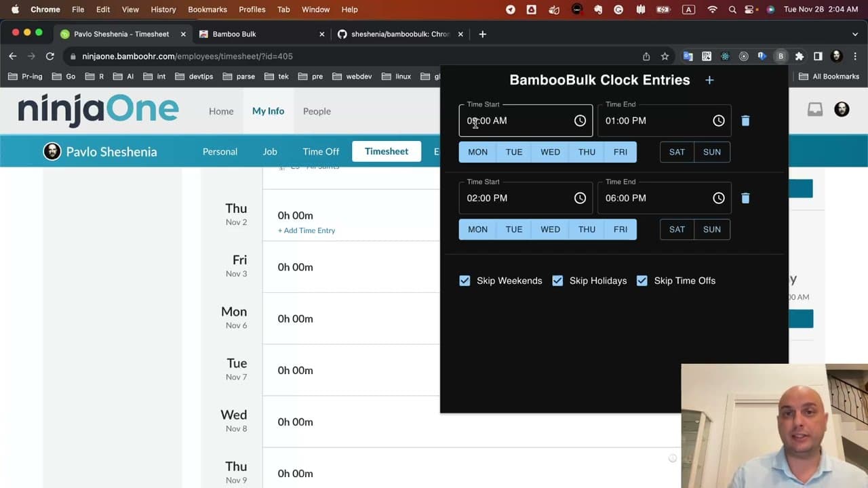868x488 pixels.
Task: Bookmark this page with the star
Action: (x=665, y=56)
